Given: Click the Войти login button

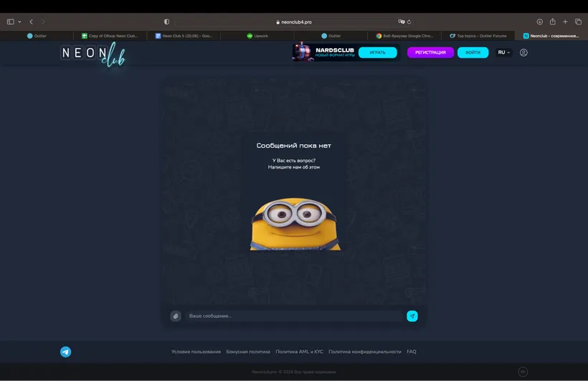Looking at the screenshot, I should point(473,52).
